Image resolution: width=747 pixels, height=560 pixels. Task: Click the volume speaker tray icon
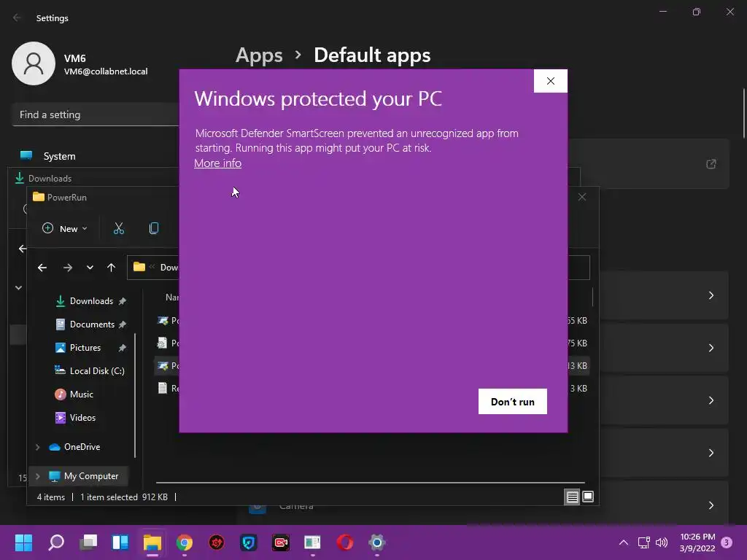[661, 542]
